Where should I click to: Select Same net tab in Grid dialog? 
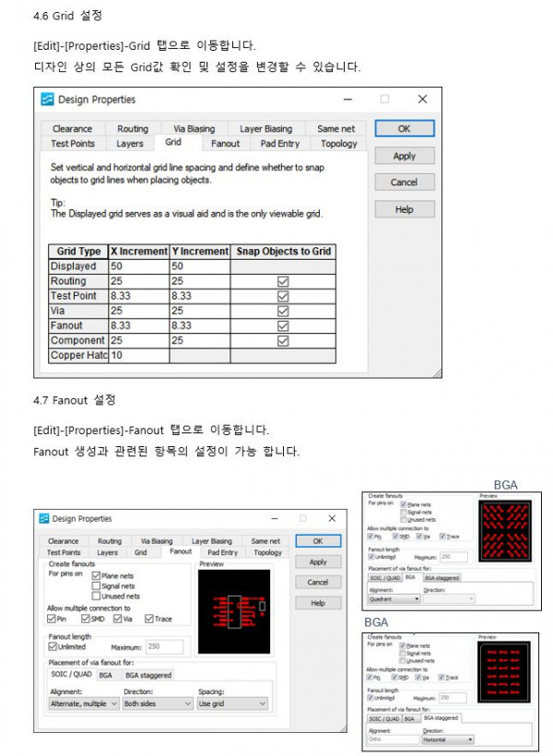(336, 129)
